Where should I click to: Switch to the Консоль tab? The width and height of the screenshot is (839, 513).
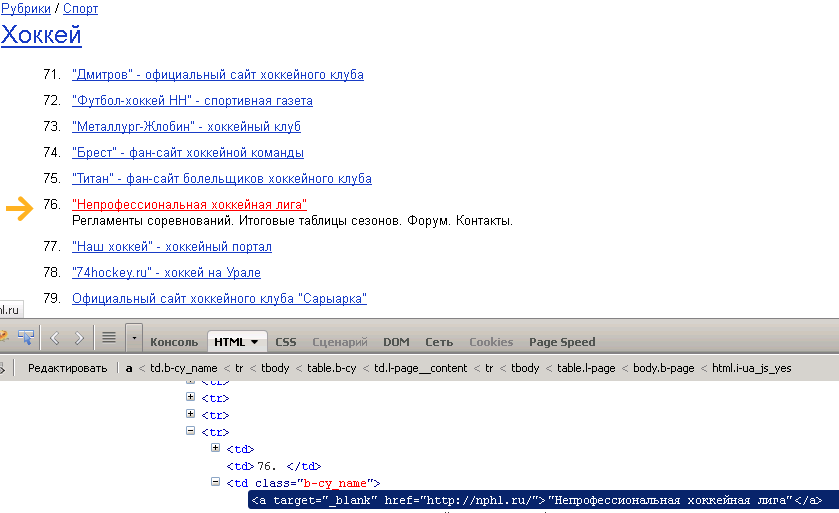[x=173, y=342]
